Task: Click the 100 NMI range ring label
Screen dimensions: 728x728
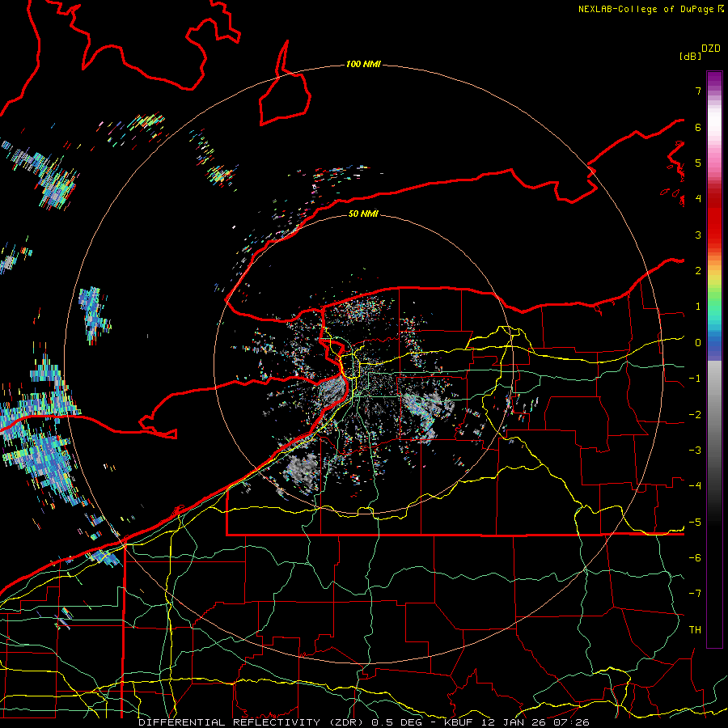Action: (x=363, y=64)
